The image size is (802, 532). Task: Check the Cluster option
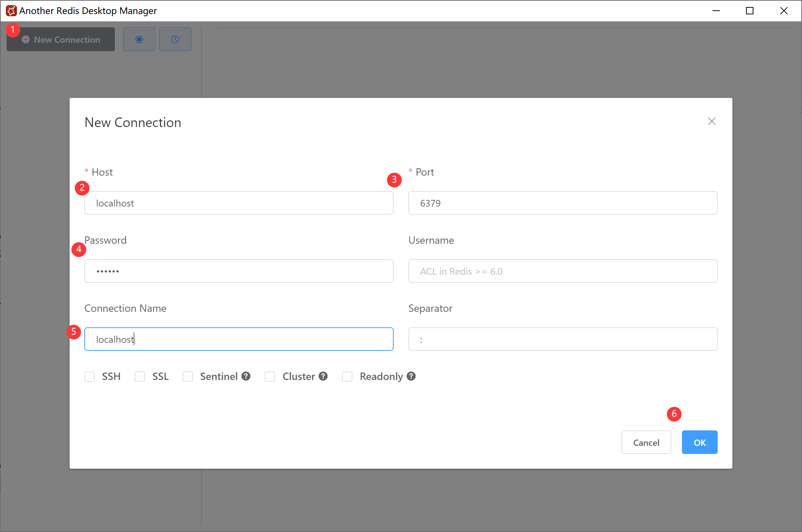pyautogui.click(x=270, y=377)
